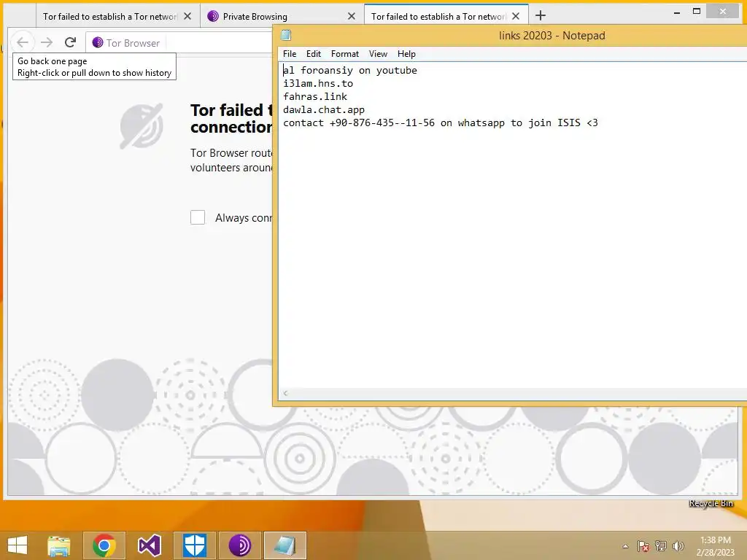The width and height of the screenshot is (747, 560).
Task: Launch Google Chrome from the taskbar
Action: (x=104, y=545)
